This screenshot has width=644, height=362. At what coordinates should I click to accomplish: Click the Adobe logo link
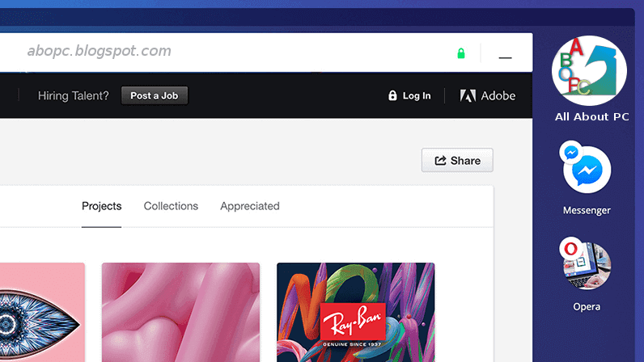(x=488, y=95)
